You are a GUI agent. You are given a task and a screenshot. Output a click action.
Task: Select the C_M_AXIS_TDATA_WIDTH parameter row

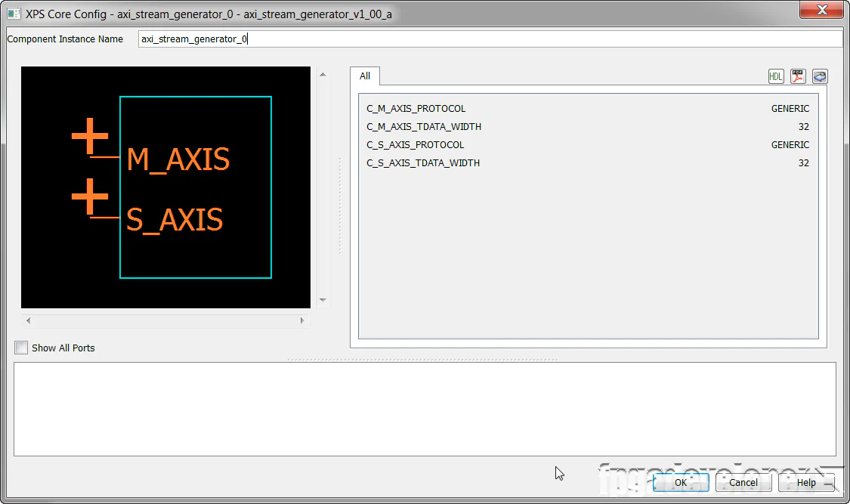pyautogui.click(x=424, y=127)
